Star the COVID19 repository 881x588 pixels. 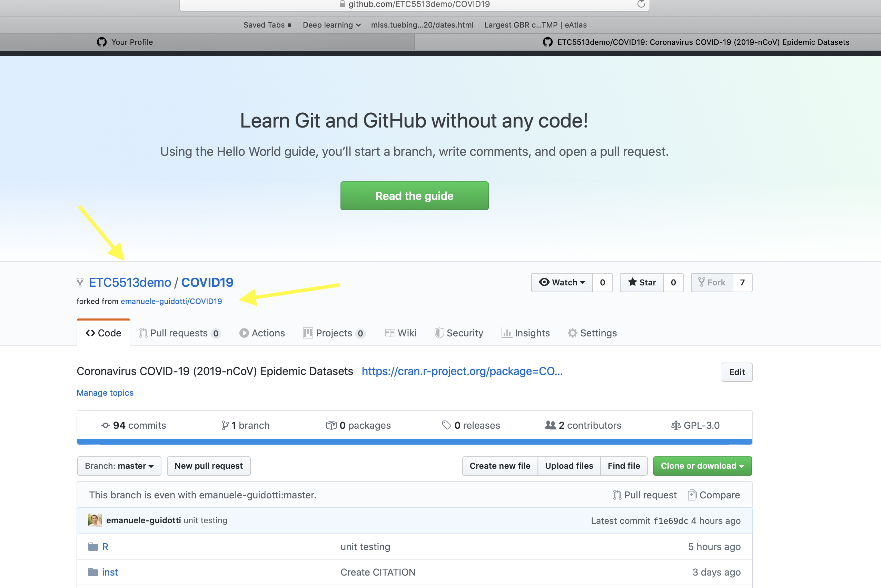[642, 282]
